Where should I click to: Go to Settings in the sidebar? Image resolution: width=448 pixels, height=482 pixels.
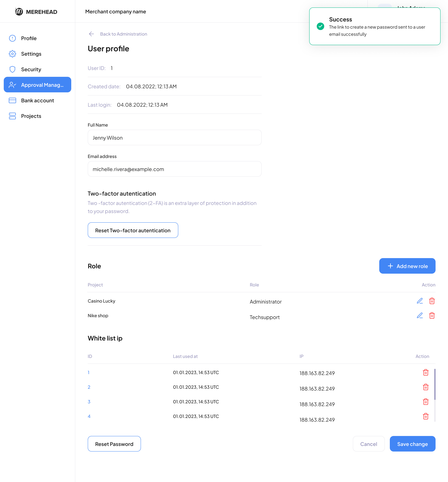[31, 54]
